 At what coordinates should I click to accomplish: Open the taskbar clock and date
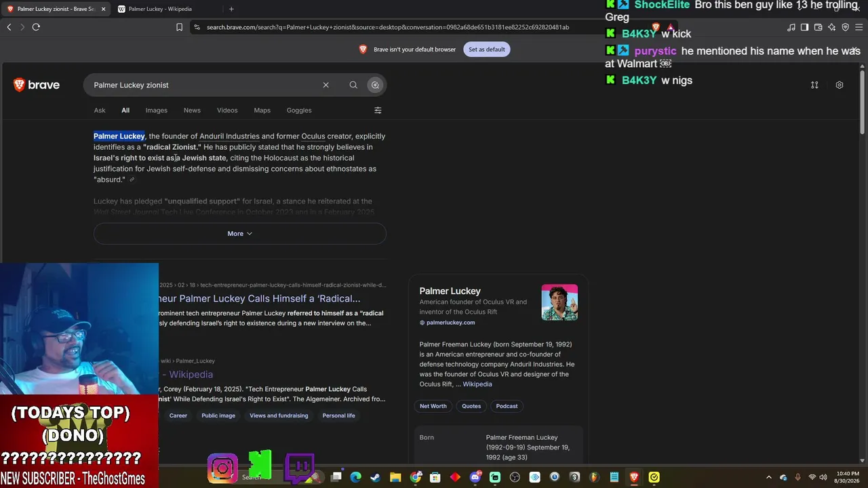(848, 477)
